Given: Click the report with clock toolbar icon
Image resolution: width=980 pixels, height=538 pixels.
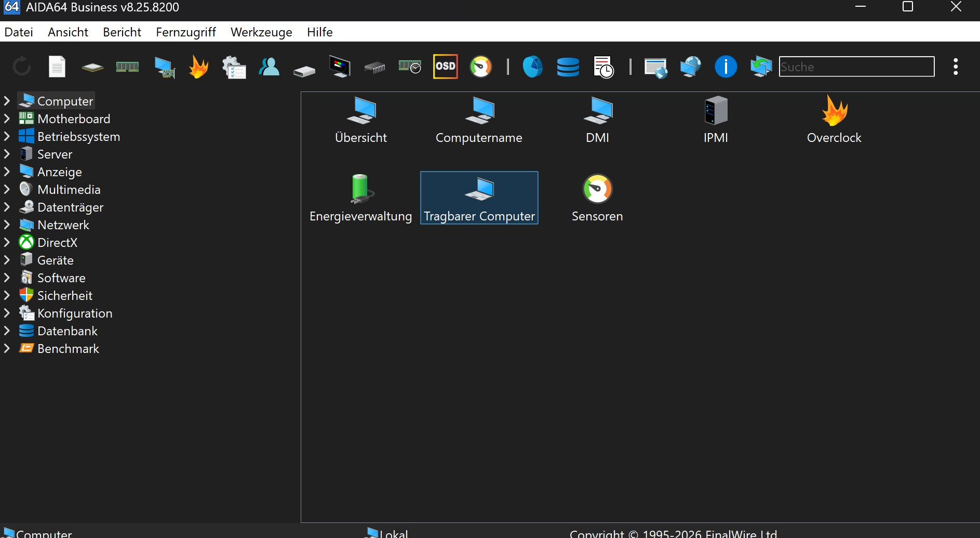Looking at the screenshot, I should click(603, 67).
